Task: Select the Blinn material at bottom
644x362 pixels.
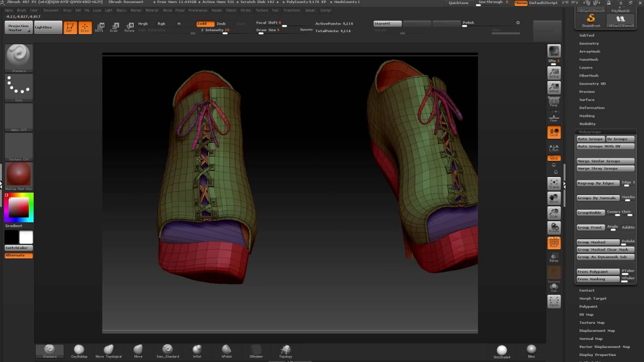Action: point(531,351)
